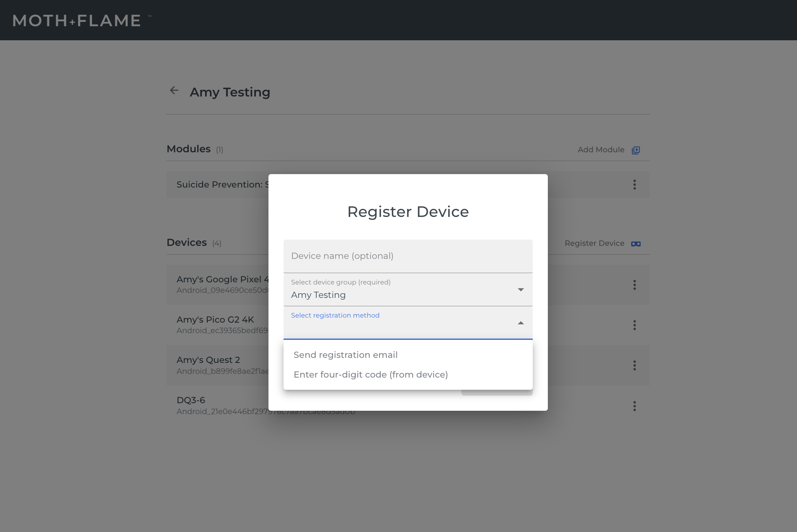Open options menu for Amy's Pico G2 4K
797x532 pixels.
[x=635, y=325]
